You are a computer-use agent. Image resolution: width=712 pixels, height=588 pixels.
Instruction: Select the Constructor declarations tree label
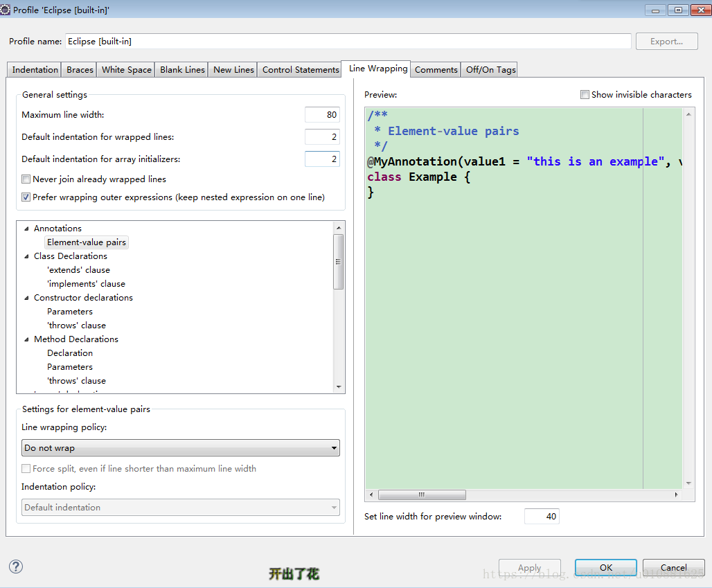point(83,298)
